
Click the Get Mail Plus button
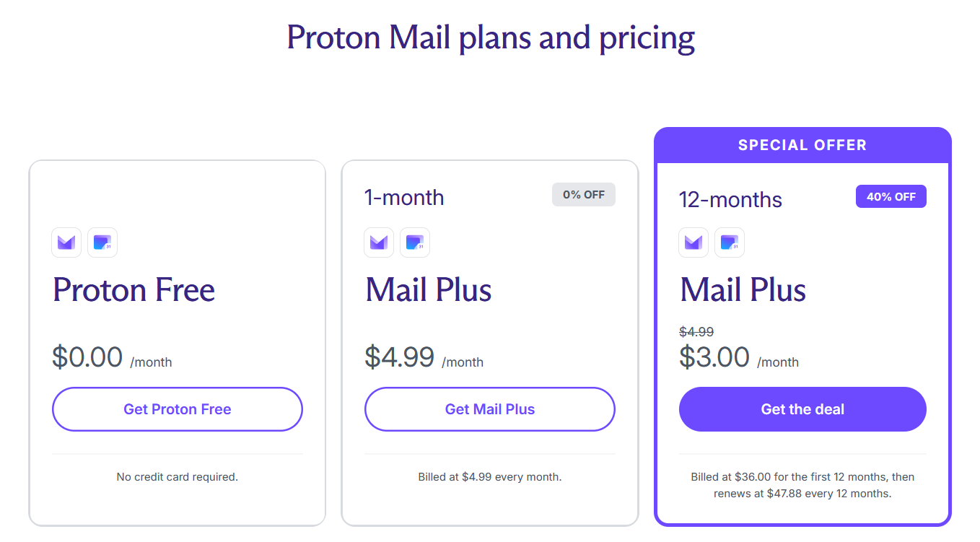pos(489,409)
